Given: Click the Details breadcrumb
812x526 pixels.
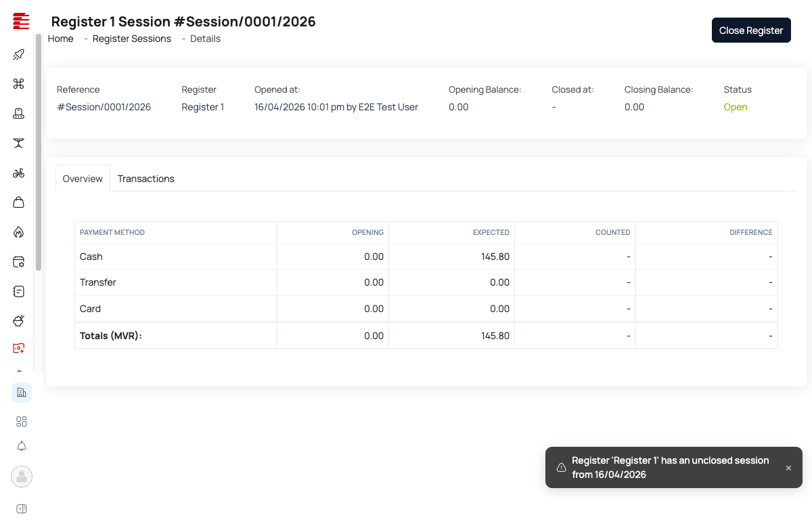Looking at the screenshot, I should 205,39.
